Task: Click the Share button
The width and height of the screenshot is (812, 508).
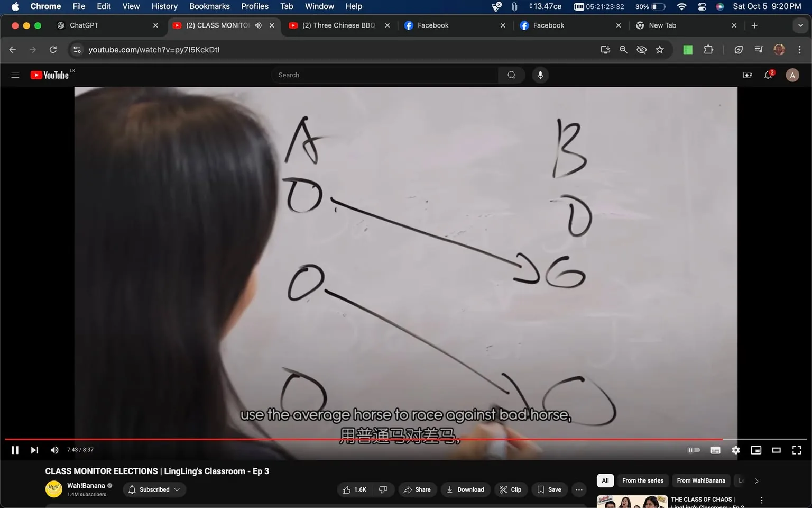Action: click(x=417, y=489)
